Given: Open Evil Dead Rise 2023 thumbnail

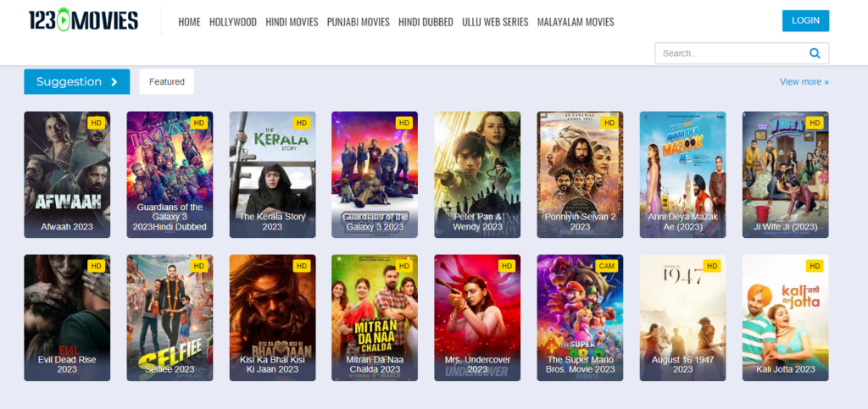Looking at the screenshot, I should point(67,318).
